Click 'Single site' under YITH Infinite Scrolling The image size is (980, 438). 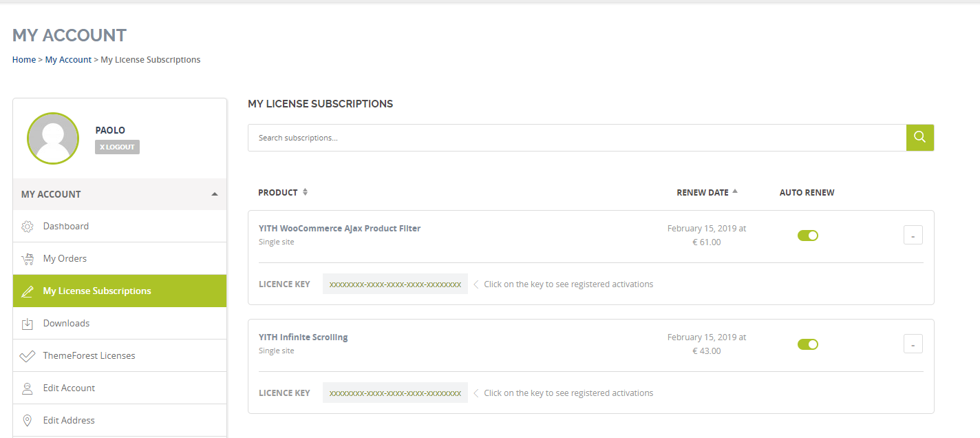[276, 351]
